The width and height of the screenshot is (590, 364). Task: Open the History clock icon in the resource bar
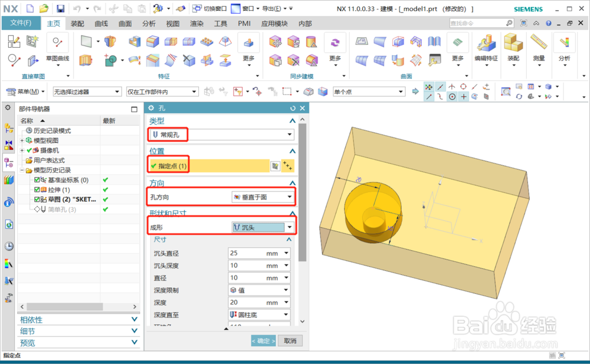click(x=9, y=246)
